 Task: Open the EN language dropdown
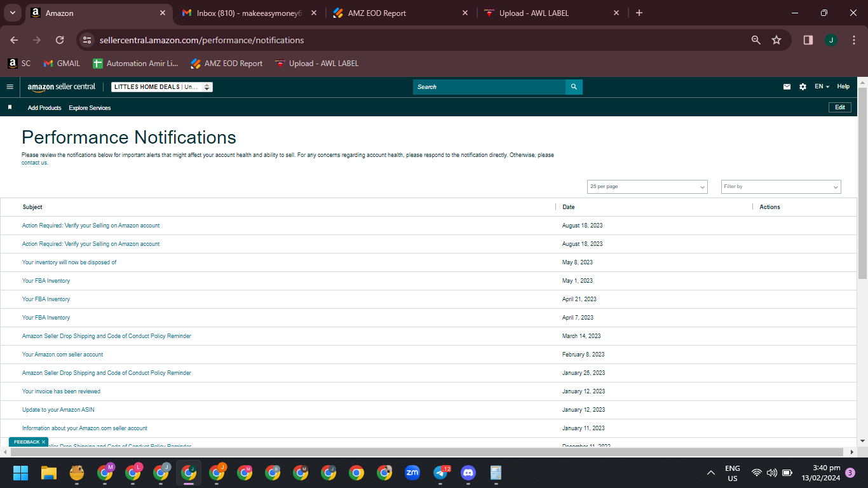click(822, 87)
